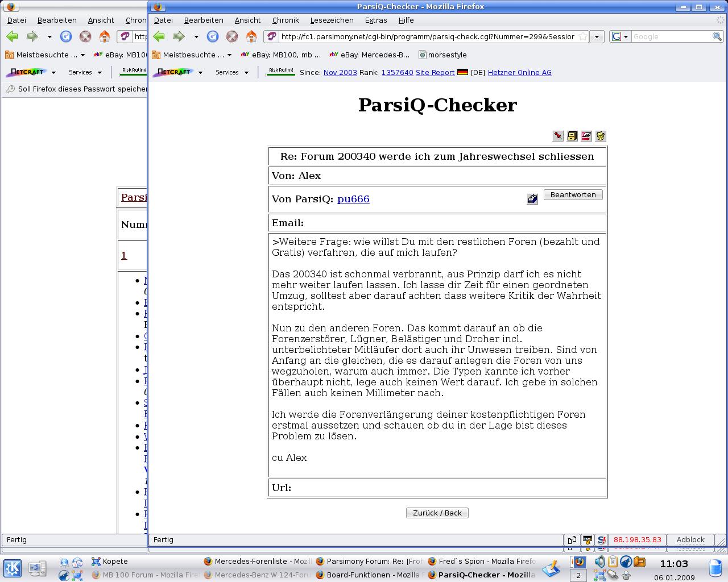Click the red arrow forward icon
This screenshot has width=728, height=582.
pos(586,136)
